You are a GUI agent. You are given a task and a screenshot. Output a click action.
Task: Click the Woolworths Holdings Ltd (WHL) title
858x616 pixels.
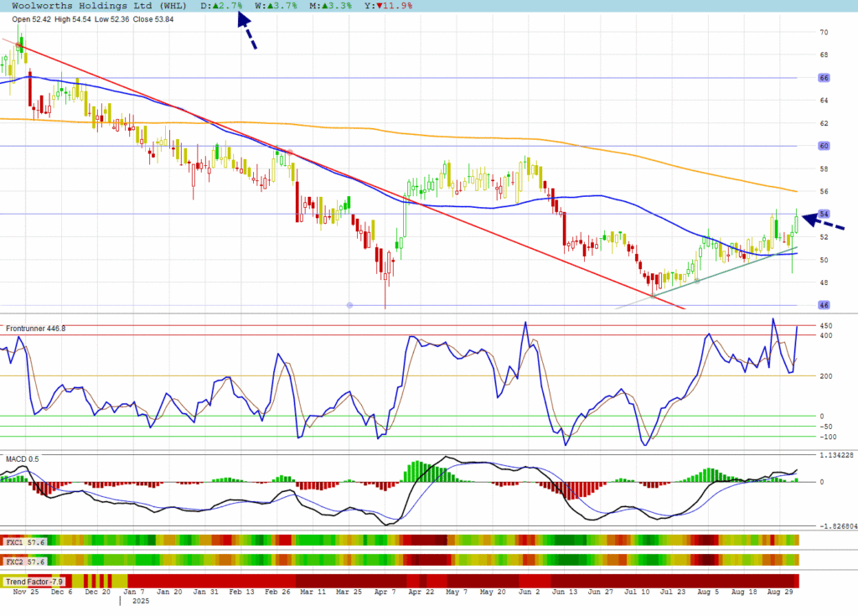tap(99, 6)
